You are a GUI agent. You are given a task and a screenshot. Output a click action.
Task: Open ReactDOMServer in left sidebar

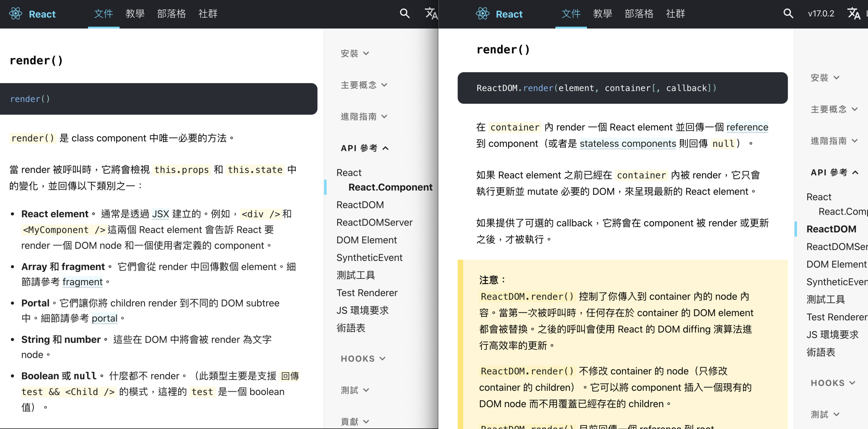coord(374,222)
